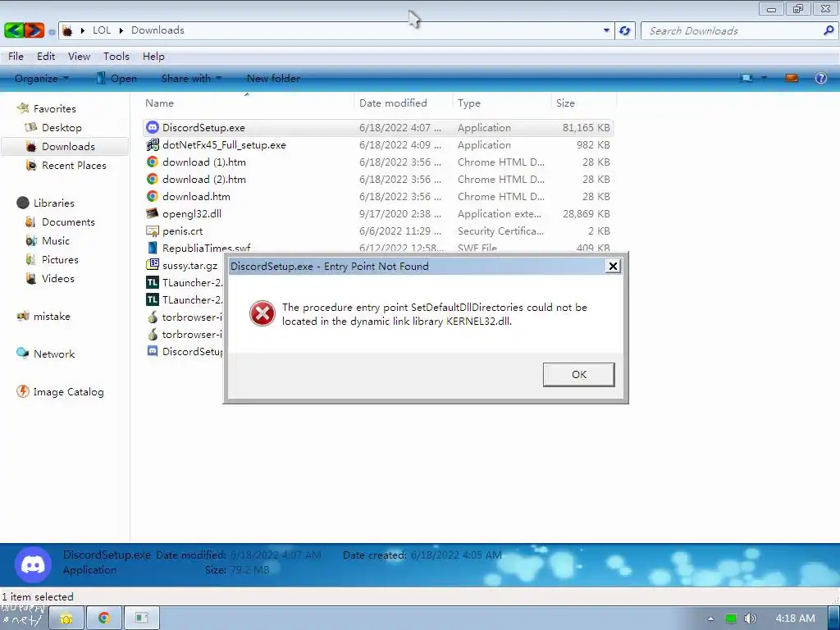
Task: Sort by the Type column header
Action: [501, 103]
